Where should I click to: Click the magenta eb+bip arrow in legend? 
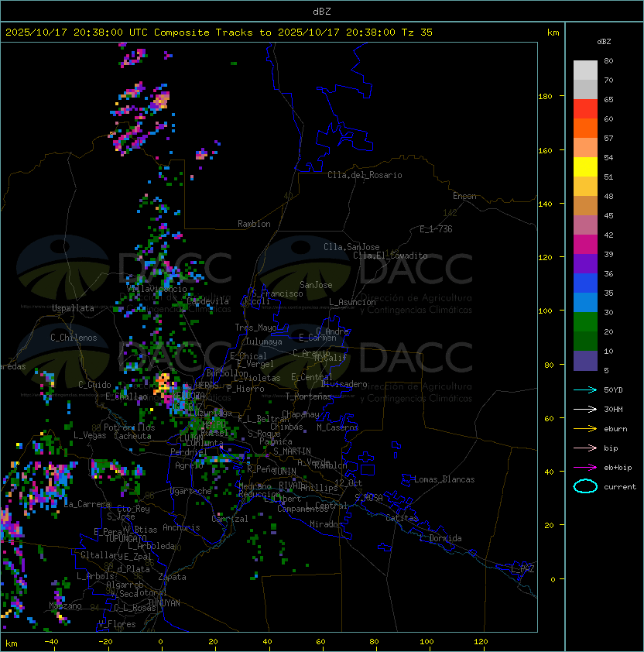pyautogui.click(x=585, y=468)
